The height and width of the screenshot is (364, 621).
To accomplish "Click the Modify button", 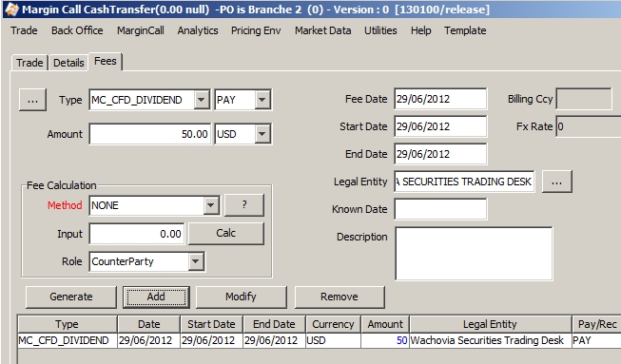I will point(241,297).
